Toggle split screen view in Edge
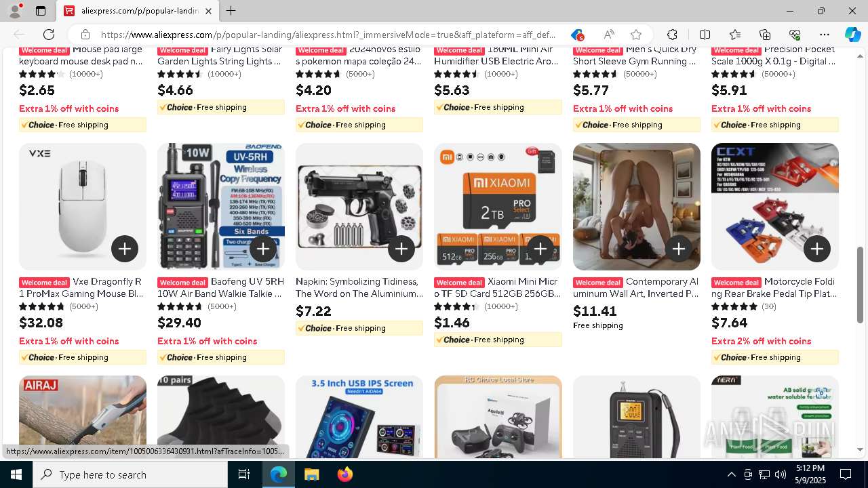The image size is (868, 488). tap(705, 35)
